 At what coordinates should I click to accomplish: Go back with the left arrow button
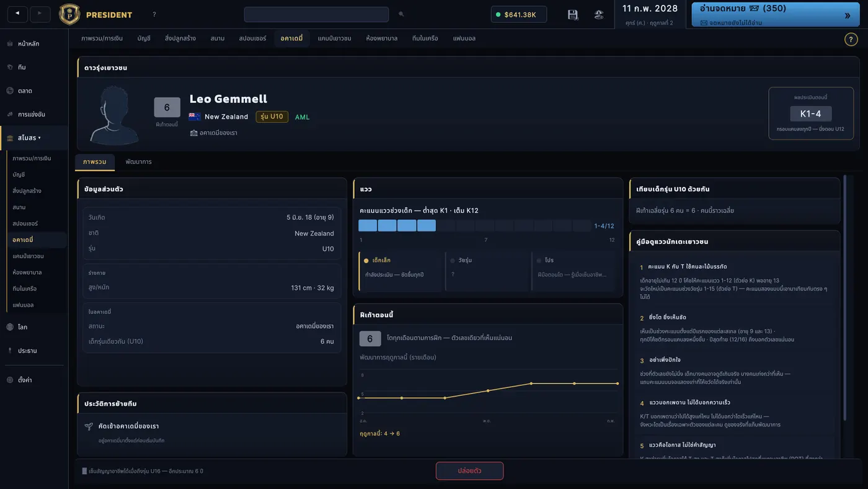tap(17, 14)
